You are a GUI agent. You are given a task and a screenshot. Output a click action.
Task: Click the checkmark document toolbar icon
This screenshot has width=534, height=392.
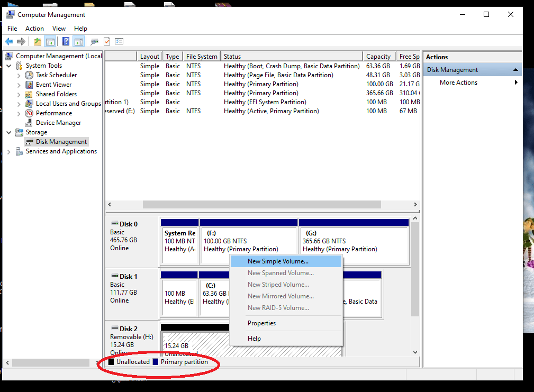point(107,41)
